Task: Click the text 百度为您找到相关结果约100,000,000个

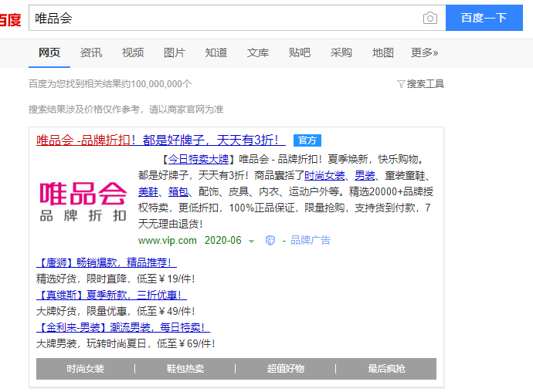Action: 110,84
